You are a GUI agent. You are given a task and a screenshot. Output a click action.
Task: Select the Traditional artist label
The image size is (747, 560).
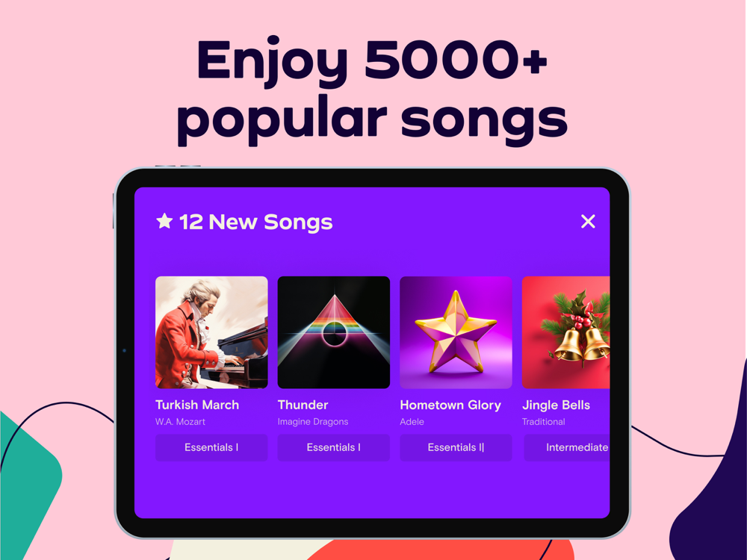pos(544,422)
